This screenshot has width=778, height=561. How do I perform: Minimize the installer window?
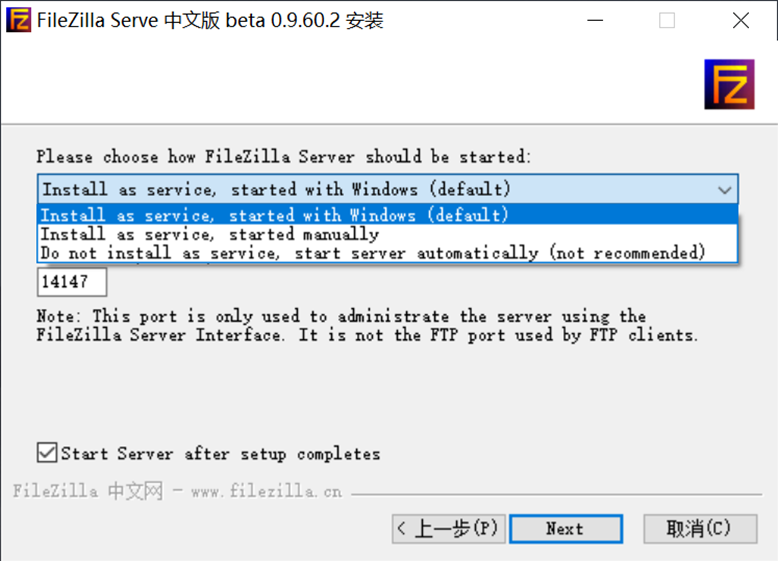594,20
